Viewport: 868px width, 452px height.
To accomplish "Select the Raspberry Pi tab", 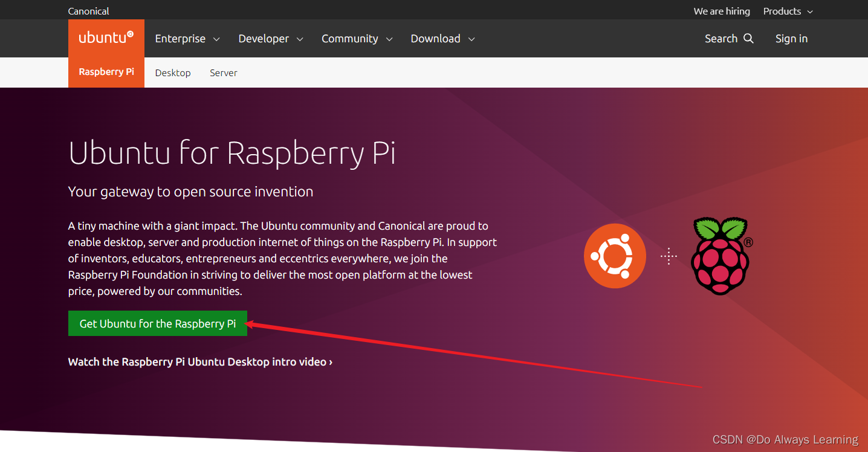I will (106, 72).
